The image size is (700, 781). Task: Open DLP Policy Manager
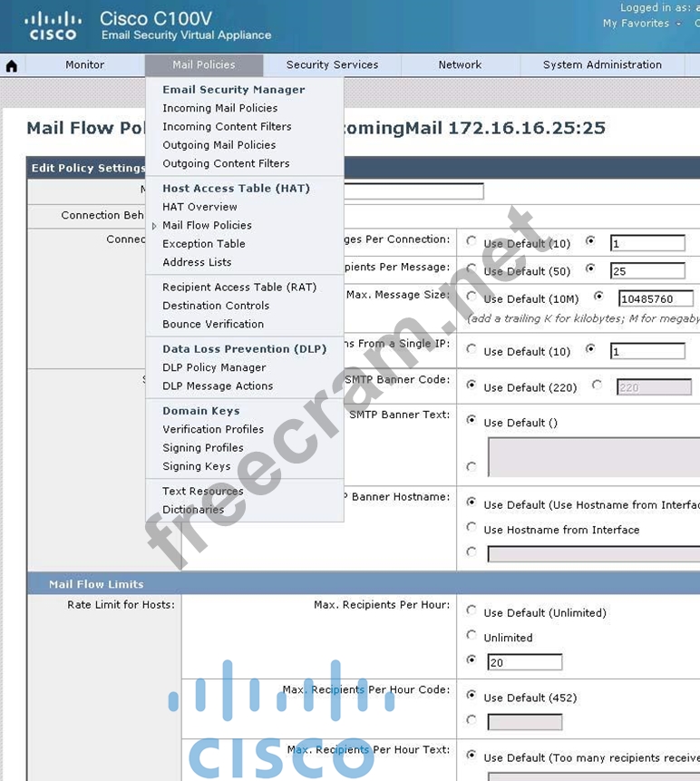tap(214, 367)
